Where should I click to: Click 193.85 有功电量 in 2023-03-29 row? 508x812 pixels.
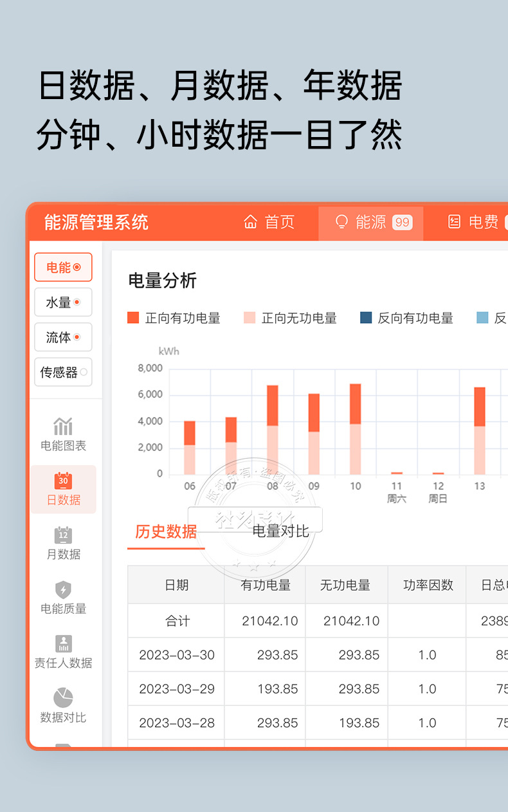(x=278, y=689)
